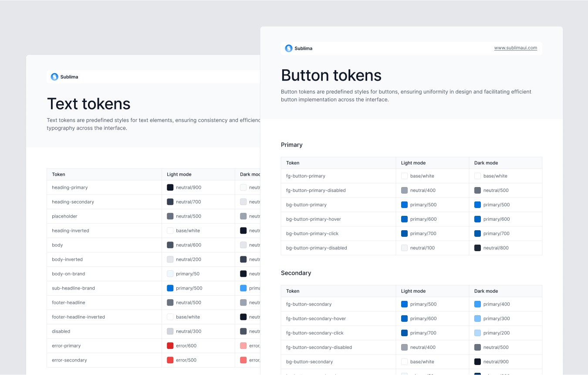Click 'neutral/800' label in bg-button-primary-disabled row

coord(496,248)
